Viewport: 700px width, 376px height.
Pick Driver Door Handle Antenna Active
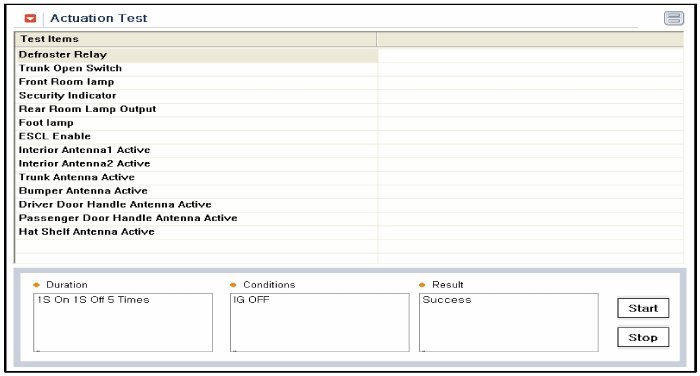tap(196, 205)
